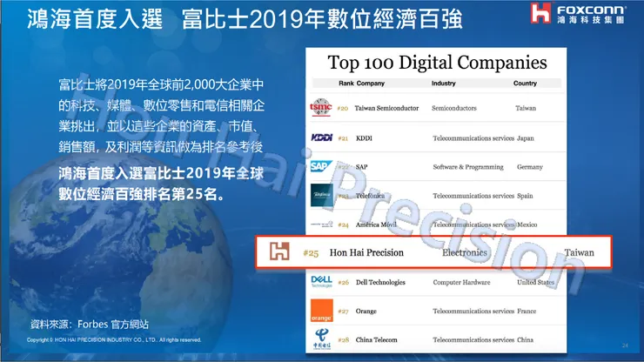Click the Telefónica company logo
644x362 pixels.
(x=322, y=195)
